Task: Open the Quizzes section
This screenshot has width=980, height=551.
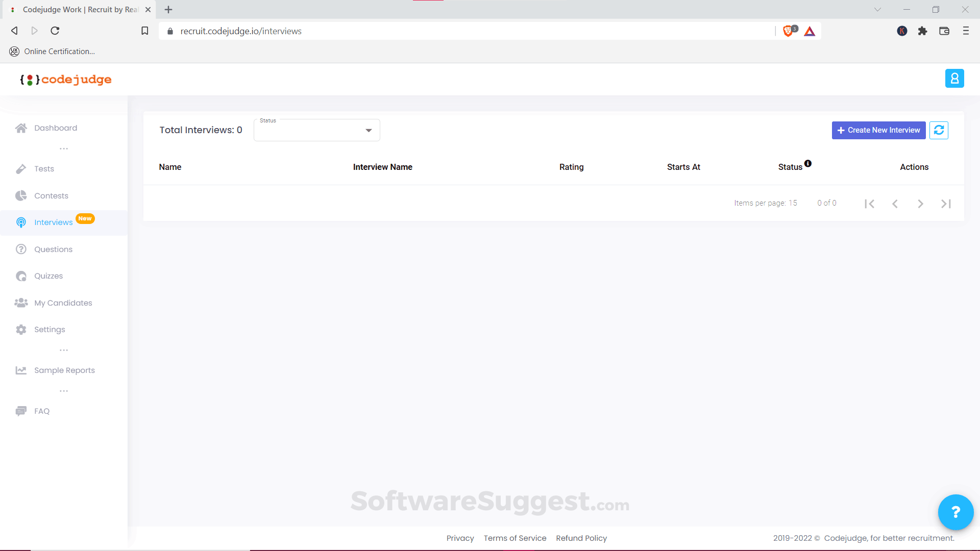Action: point(47,275)
